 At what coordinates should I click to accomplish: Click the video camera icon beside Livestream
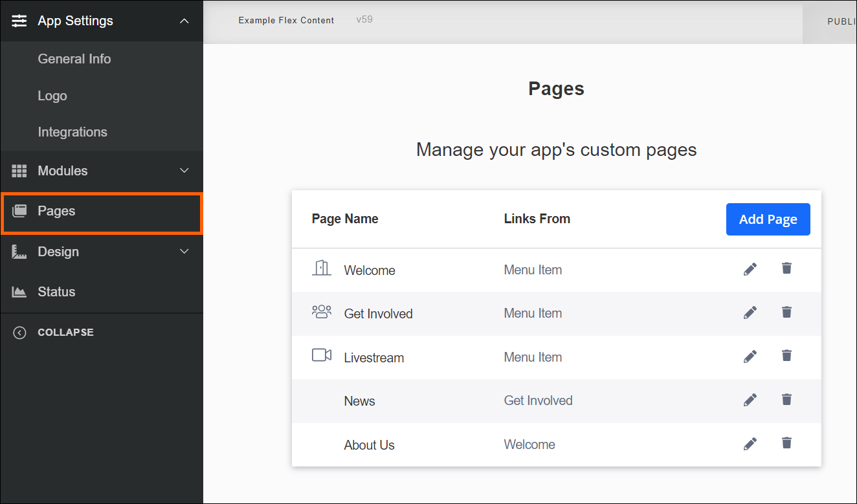322,355
